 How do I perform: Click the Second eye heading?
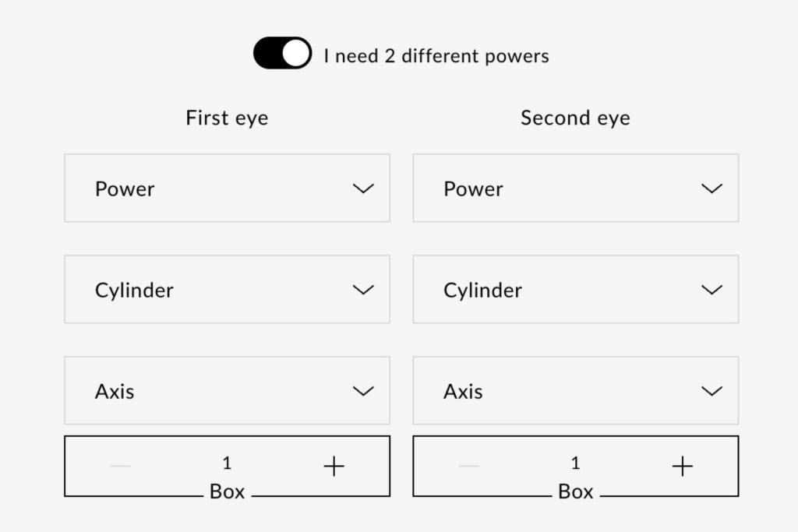pyautogui.click(x=575, y=118)
